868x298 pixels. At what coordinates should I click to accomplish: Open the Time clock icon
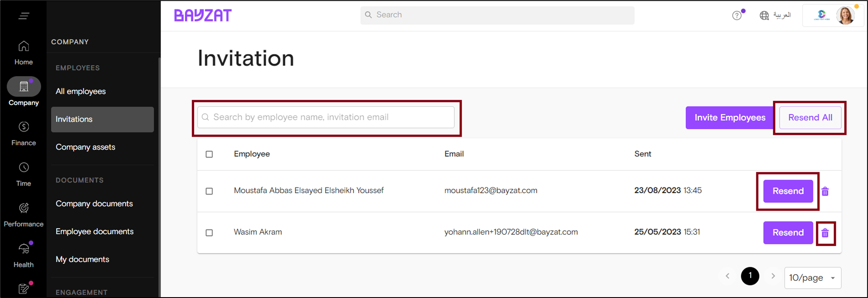24,167
